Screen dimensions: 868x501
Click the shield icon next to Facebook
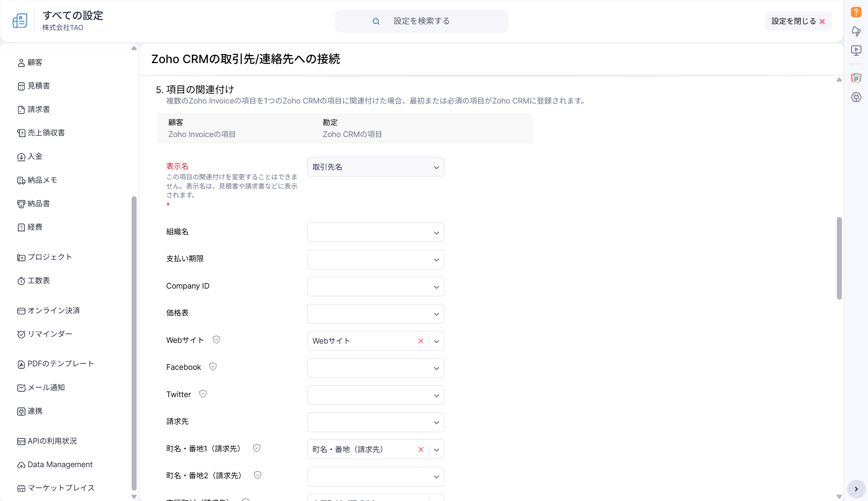[x=213, y=367]
